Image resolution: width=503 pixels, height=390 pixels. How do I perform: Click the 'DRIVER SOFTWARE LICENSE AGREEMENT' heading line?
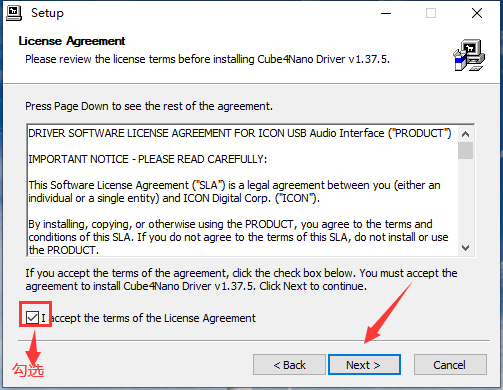point(240,133)
